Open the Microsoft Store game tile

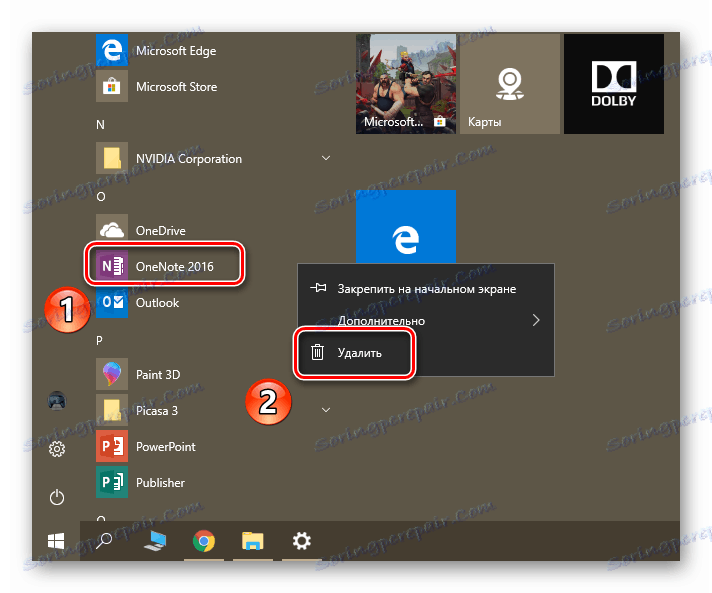point(406,84)
